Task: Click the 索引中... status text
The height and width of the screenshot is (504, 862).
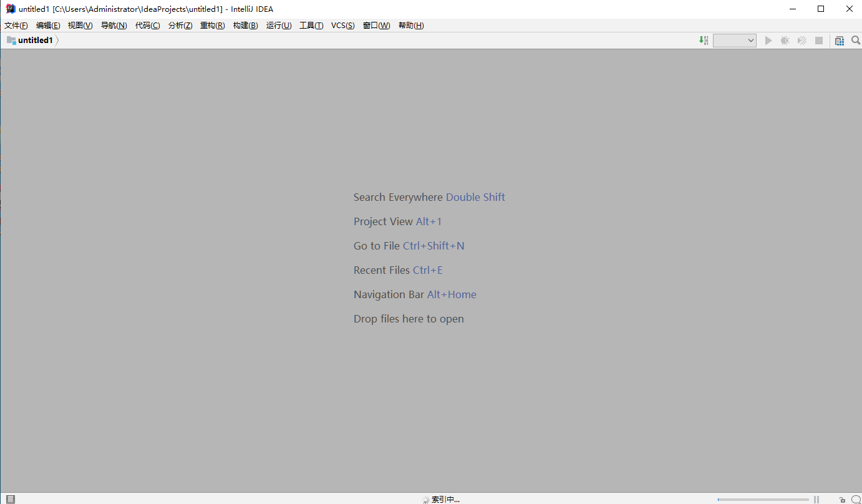Action: 445,500
